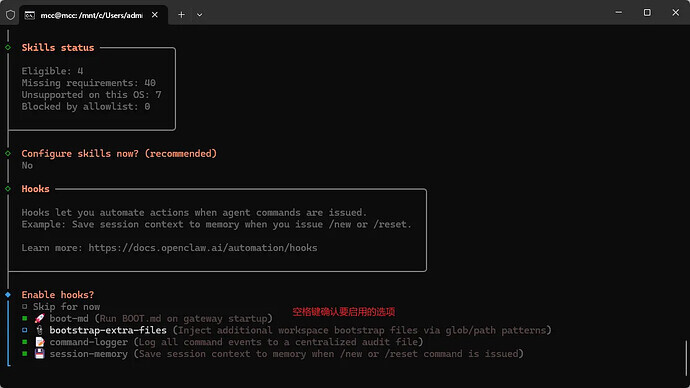The image size is (690, 388).
Task: Toggle the bootstrap-extra-files hook checkbox
Action: pyautogui.click(x=25, y=330)
